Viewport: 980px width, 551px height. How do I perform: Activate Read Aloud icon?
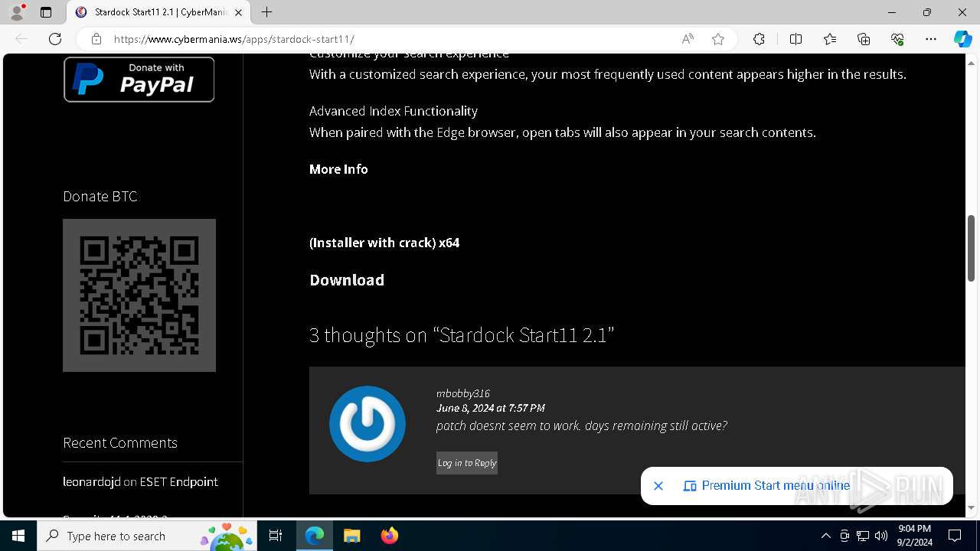click(688, 39)
